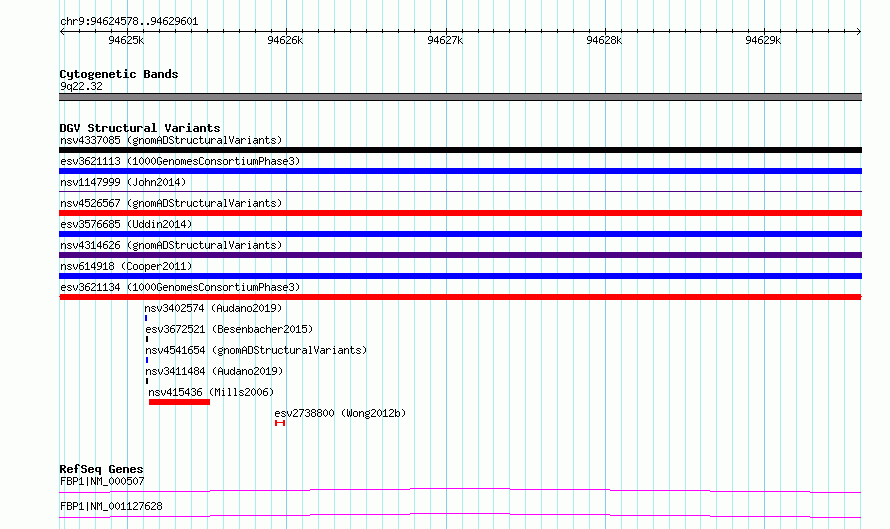
Task: Click the FBP1|NM_001127628 gene label
Action: point(111,506)
